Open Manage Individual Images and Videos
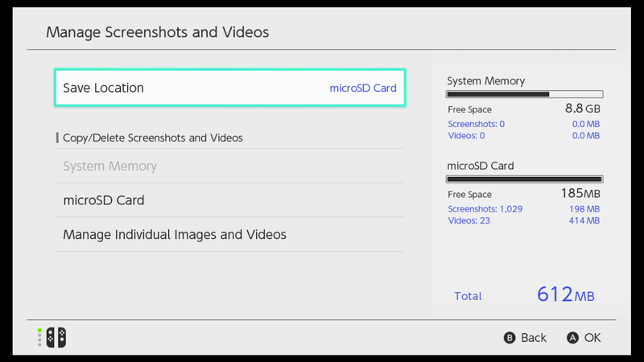 [230, 234]
